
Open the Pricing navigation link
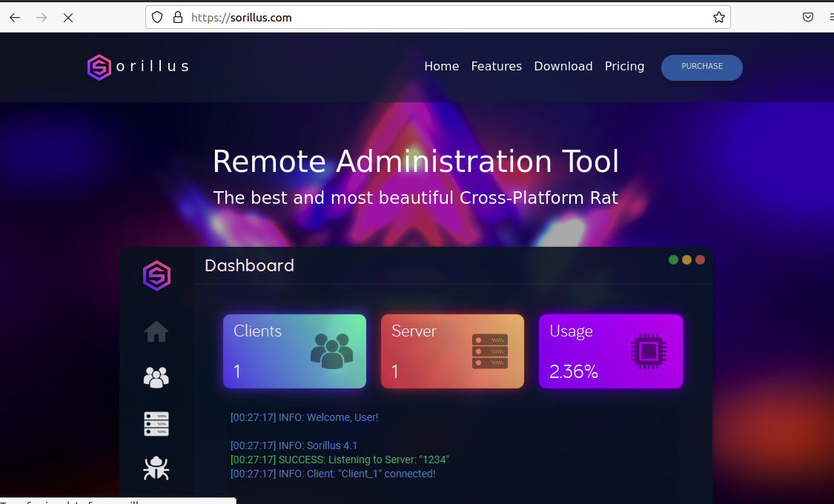pyautogui.click(x=624, y=67)
